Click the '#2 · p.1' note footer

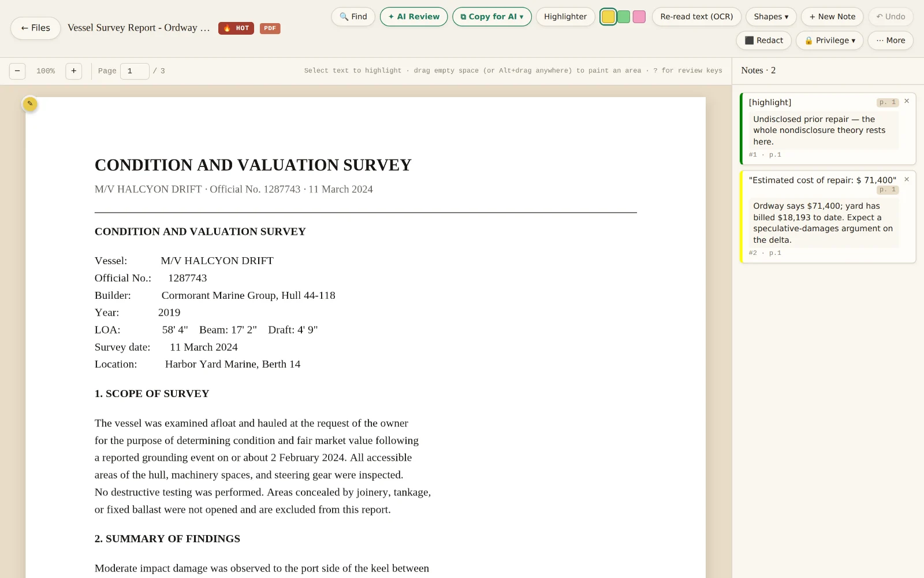point(765,253)
